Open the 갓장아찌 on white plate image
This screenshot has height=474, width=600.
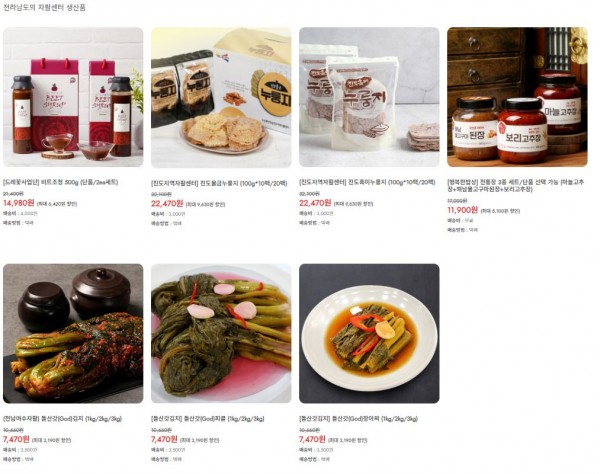[x=369, y=334]
